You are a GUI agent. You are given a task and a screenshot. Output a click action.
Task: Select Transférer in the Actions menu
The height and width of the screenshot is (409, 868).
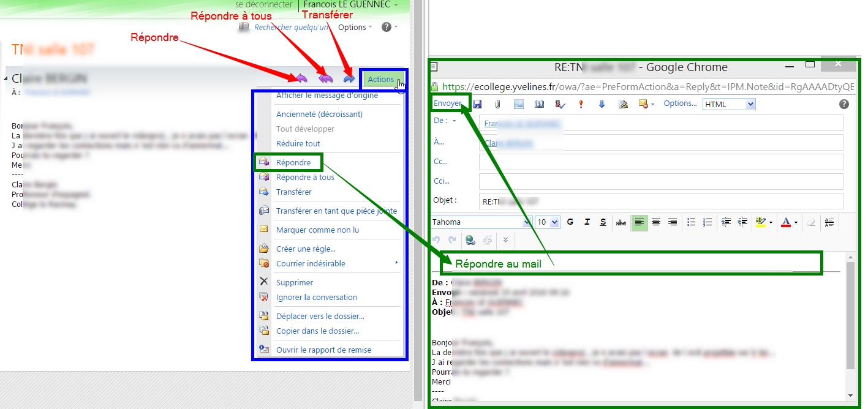tap(293, 192)
